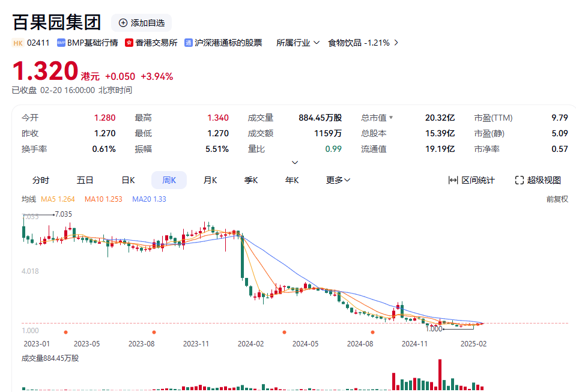Click the 量比 0.99 value
The width and height of the screenshot is (576, 392).
coord(333,149)
